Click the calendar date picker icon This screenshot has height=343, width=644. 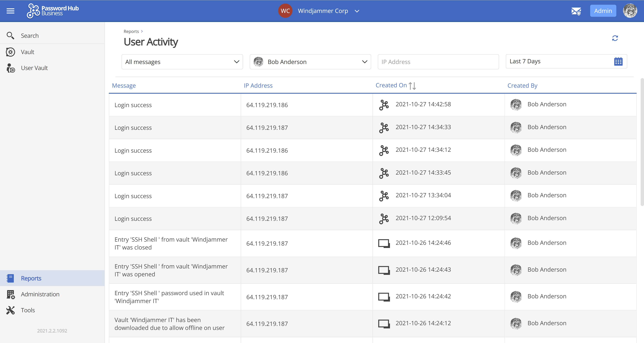(618, 62)
